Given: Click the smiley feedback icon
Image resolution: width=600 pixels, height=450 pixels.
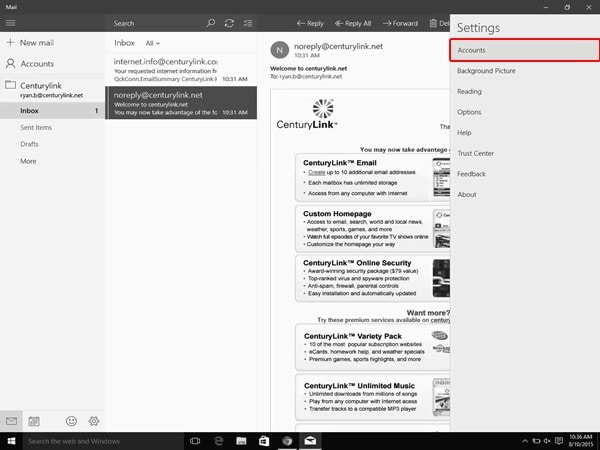Looking at the screenshot, I should (x=71, y=421).
